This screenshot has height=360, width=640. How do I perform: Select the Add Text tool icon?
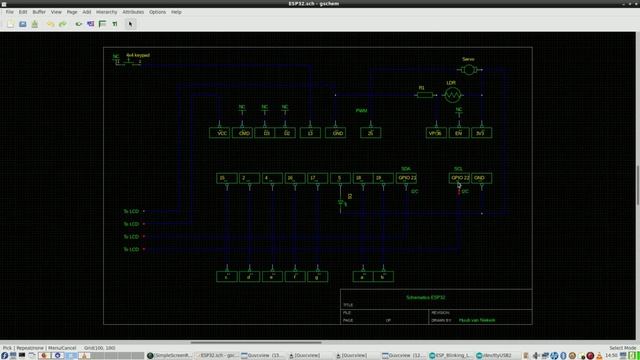[x=115, y=24]
